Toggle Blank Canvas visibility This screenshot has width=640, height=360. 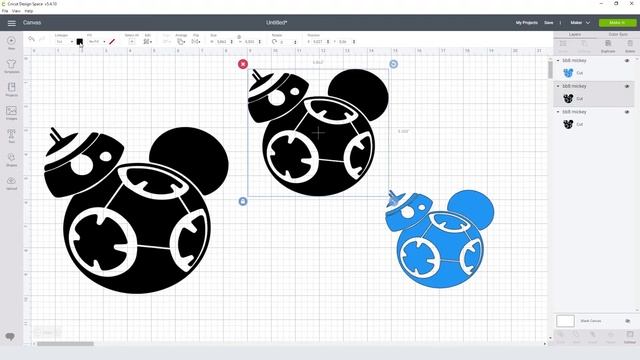click(x=627, y=321)
